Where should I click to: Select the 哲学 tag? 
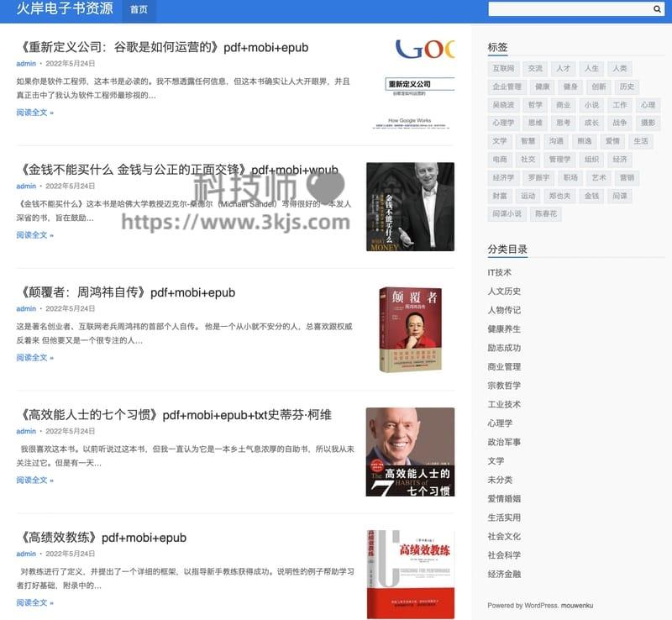[535, 105]
